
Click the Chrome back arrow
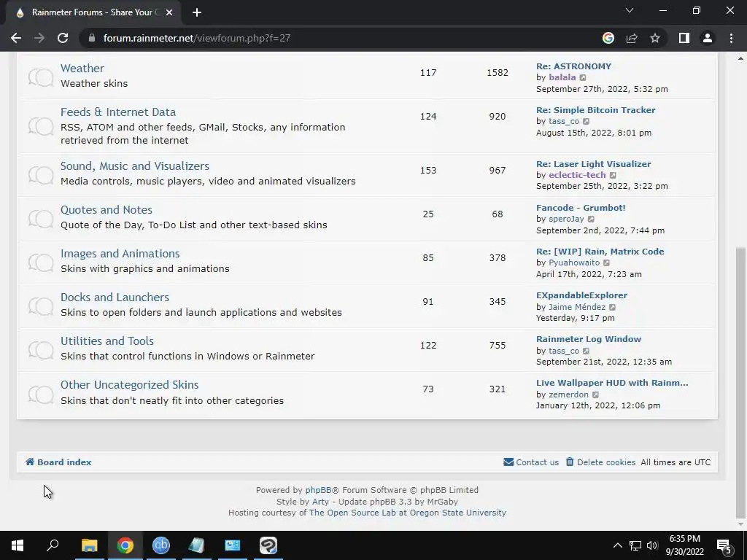point(16,38)
